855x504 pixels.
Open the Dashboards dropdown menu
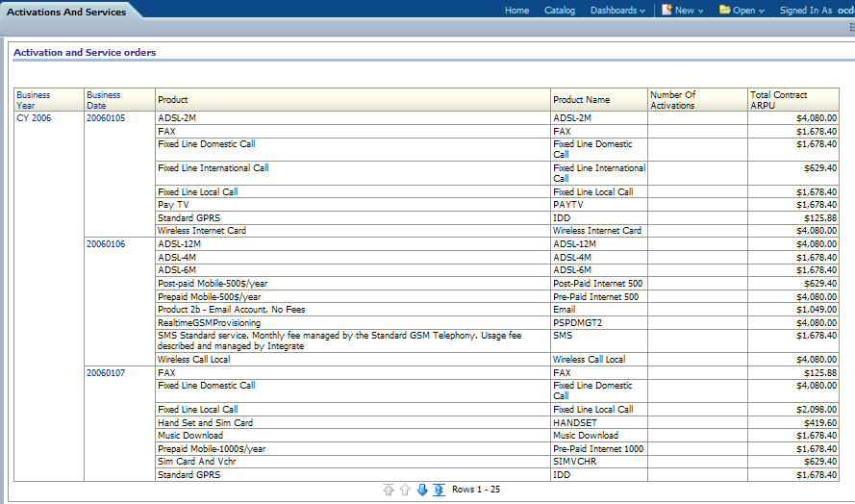point(617,11)
